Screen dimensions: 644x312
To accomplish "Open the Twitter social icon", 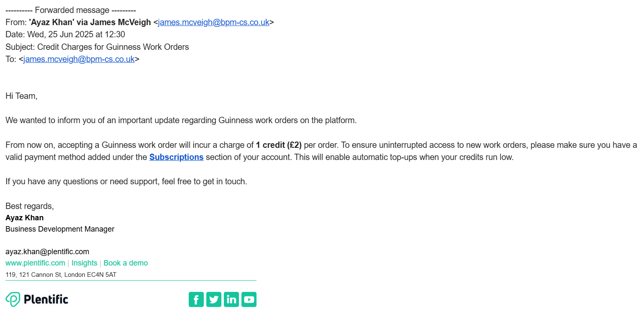I will click(x=214, y=299).
